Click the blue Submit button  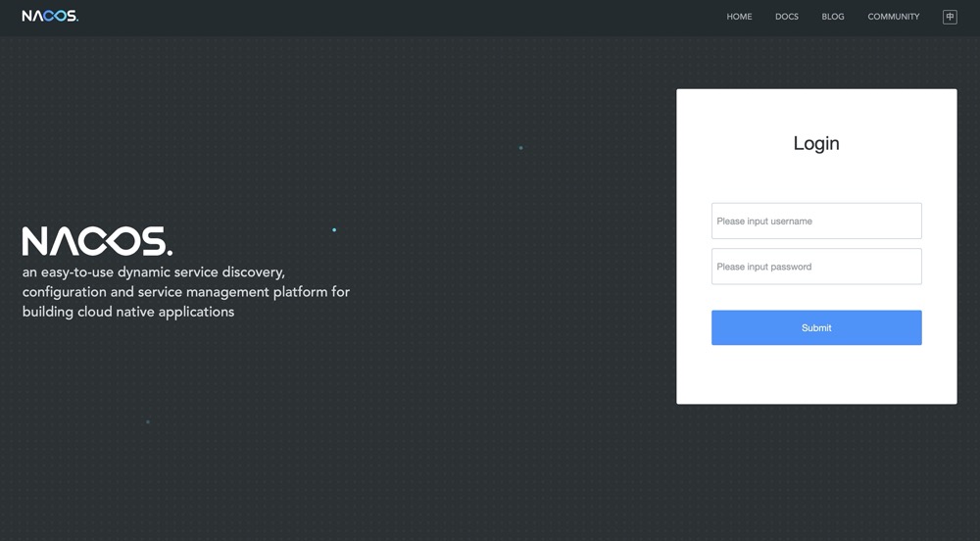pyautogui.click(x=816, y=327)
